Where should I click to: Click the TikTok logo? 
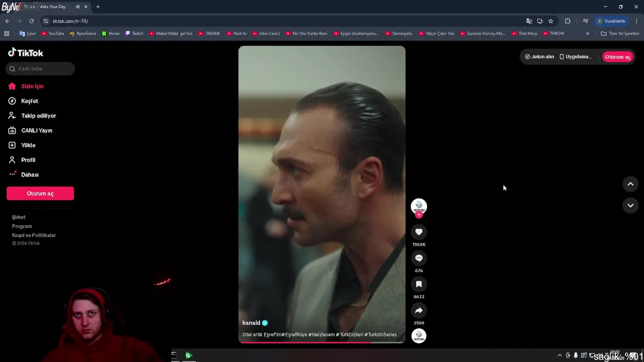[x=26, y=52]
